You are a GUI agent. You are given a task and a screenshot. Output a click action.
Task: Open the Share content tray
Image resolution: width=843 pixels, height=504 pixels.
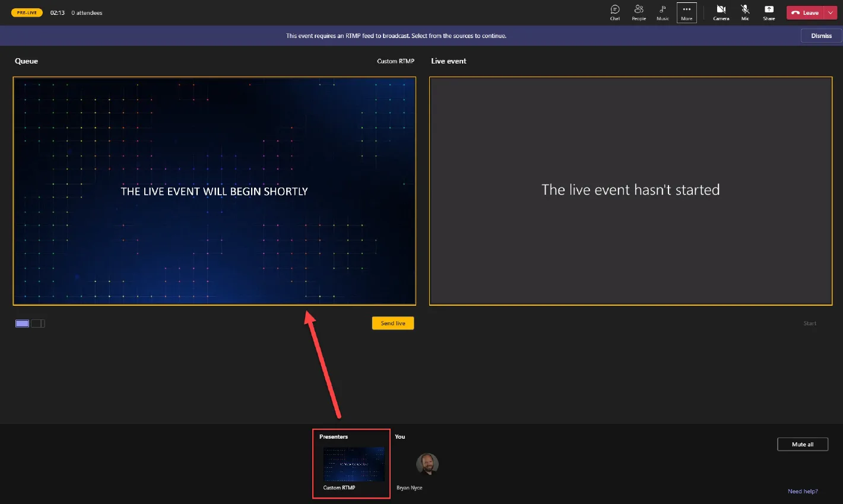tap(769, 12)
